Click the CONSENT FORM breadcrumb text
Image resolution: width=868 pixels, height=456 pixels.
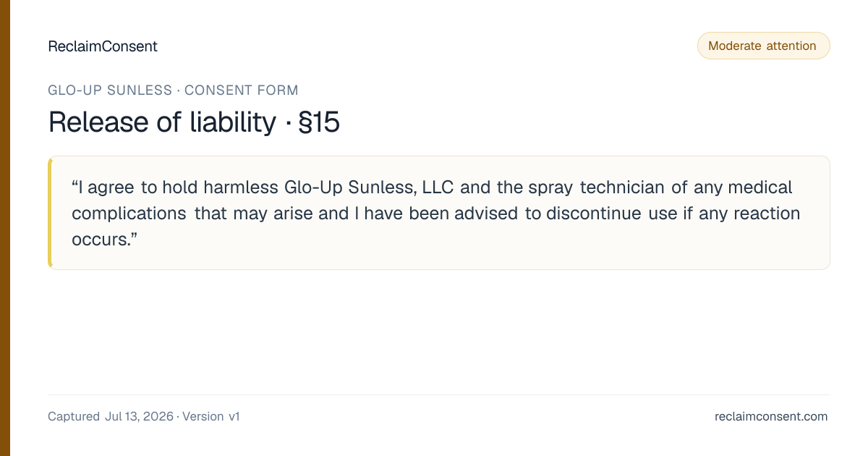(241, 90)
